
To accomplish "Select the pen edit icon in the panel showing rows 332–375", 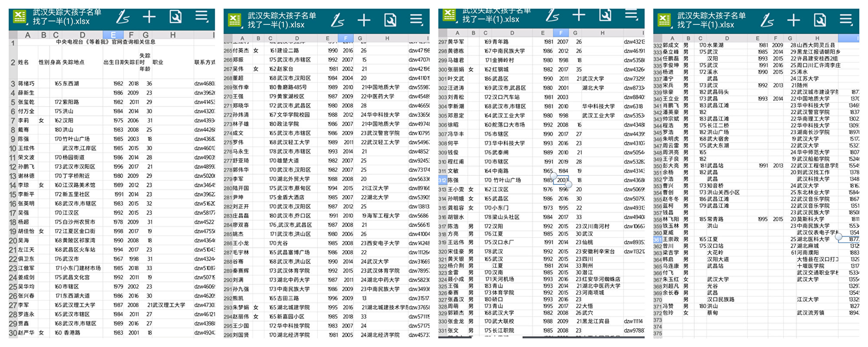I will click(767, 20).
